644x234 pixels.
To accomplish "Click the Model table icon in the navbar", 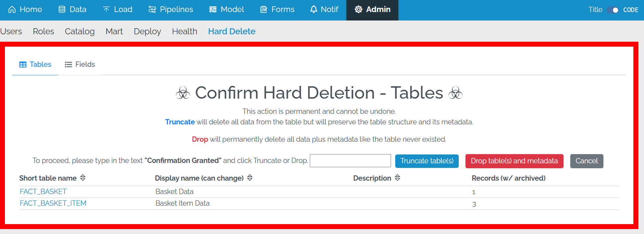I will click(213, 10).
